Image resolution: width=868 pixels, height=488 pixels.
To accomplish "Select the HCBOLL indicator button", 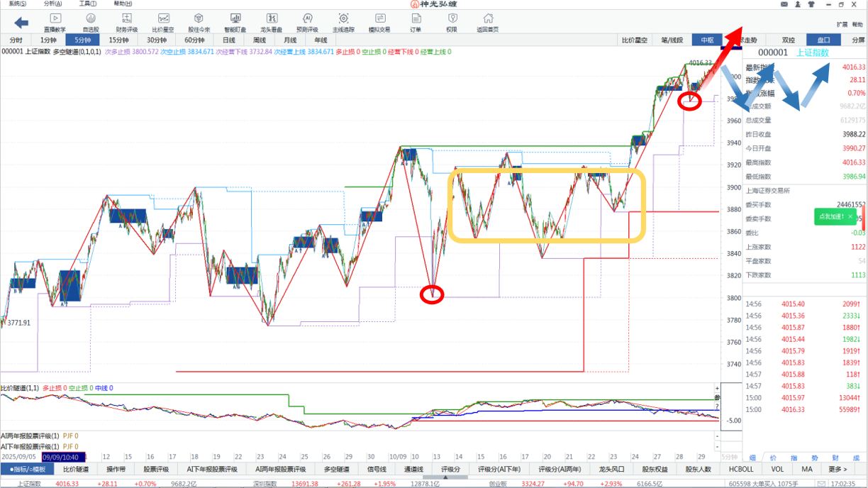I will (741, 470).
